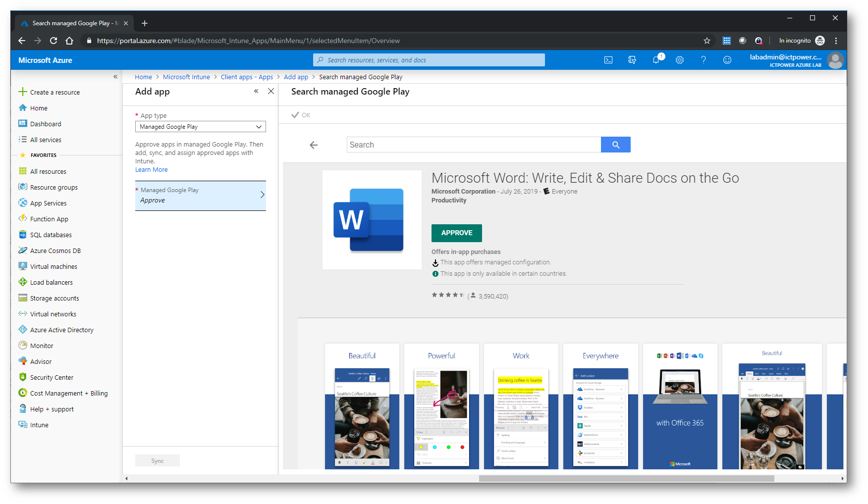Open Dashboard from the sidebar
This screenshot has height=504, width=868.
point(40,124)
